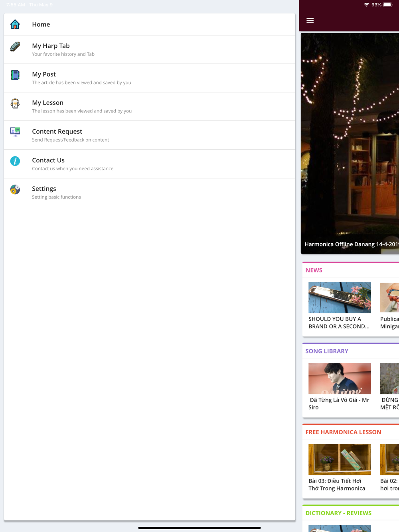Tap the notebook icon for My Post
399x532 pixels.
click(x=15, y=75)
